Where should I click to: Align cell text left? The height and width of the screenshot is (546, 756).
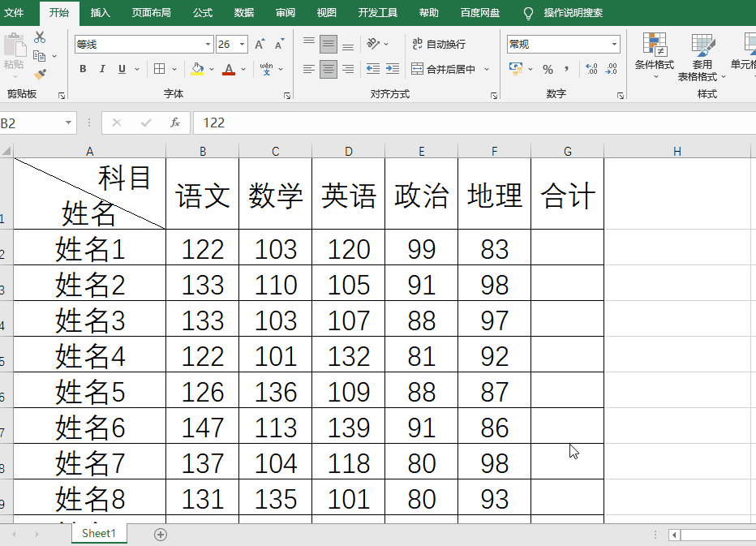pos(309,69)
